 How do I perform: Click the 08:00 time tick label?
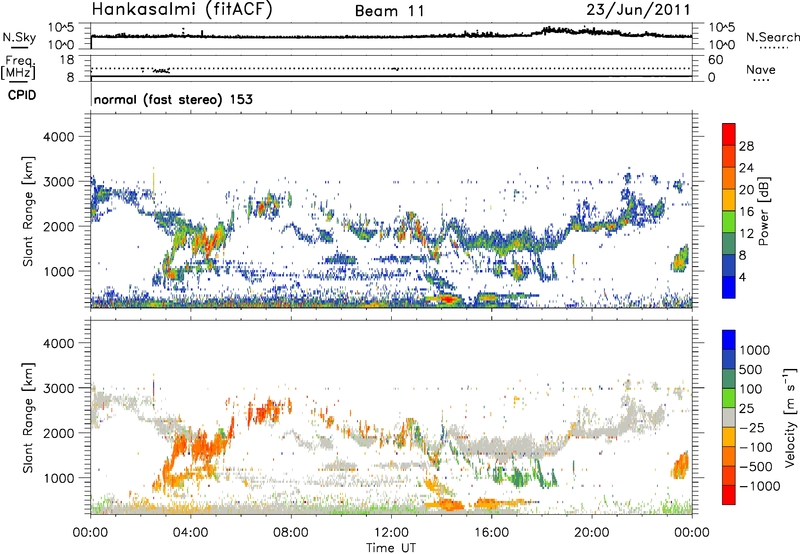pos(291,533)
